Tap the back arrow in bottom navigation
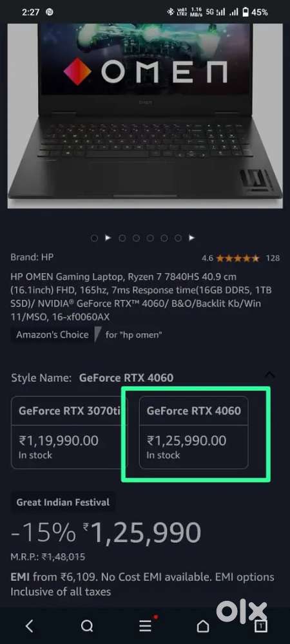The image size is (290, 644). click(29, 625)
